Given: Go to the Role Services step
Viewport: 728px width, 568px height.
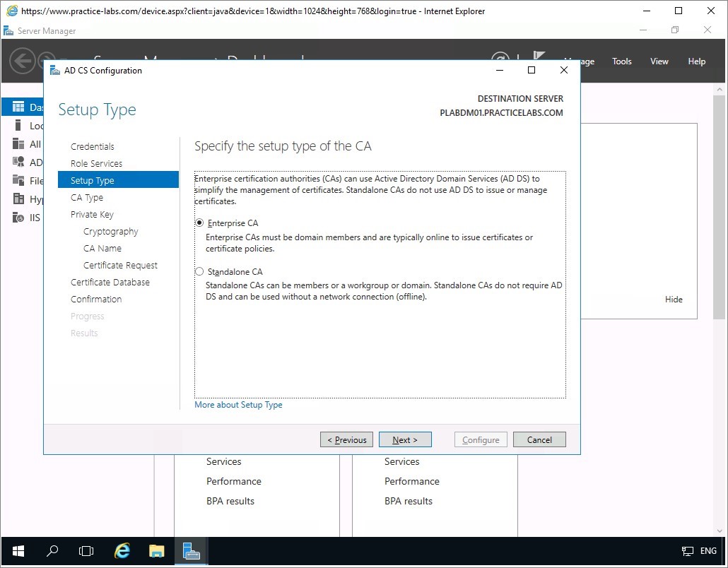Looking at the screenshot, I should pyautogui.click(x=97, y=163).
